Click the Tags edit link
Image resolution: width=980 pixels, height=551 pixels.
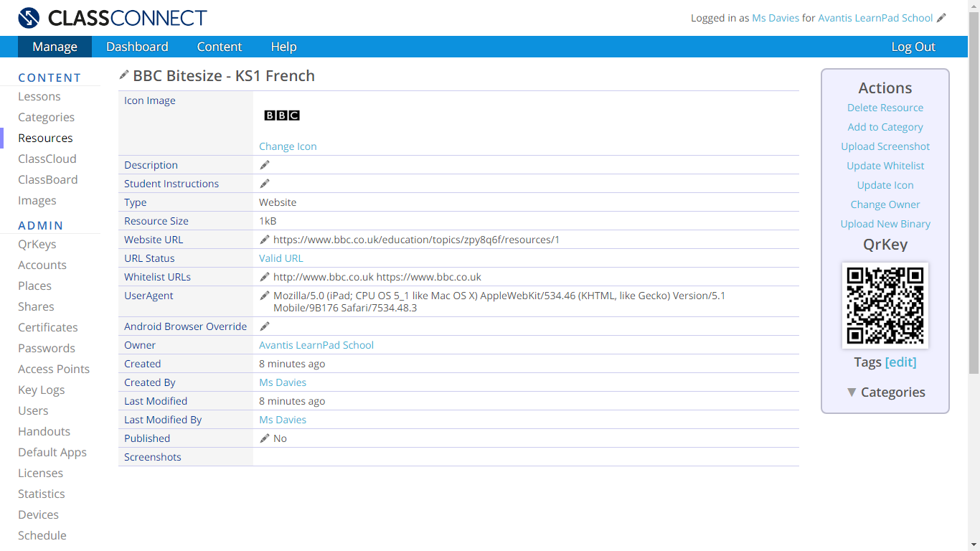click(900, 362)
